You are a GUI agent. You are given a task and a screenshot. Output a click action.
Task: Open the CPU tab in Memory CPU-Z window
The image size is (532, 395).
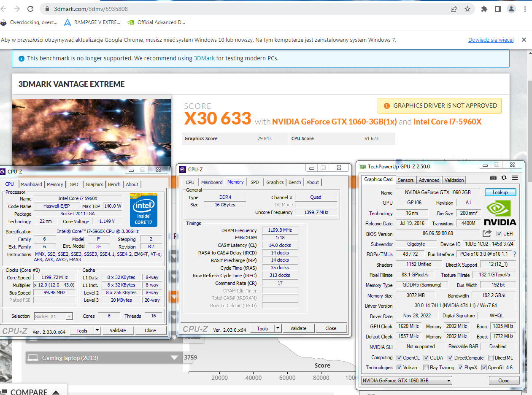tap(190, 182)
